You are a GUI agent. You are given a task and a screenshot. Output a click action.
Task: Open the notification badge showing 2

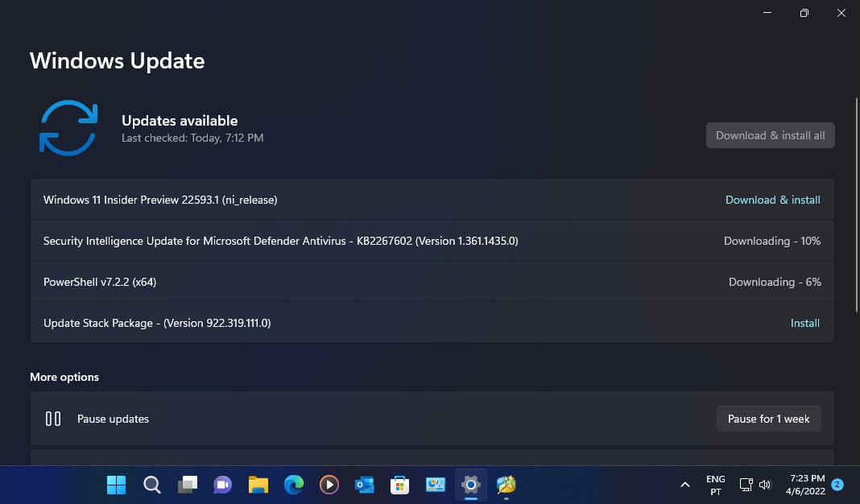point(837,485)
